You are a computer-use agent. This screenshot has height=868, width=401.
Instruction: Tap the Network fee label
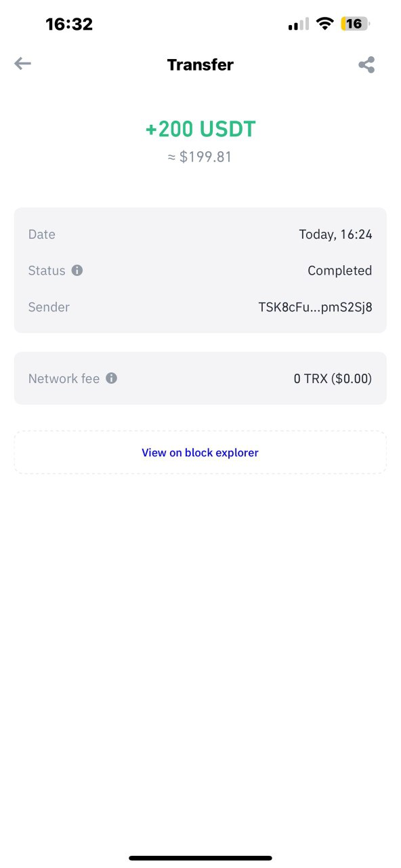pyautogui.click(x=64, y=378)
